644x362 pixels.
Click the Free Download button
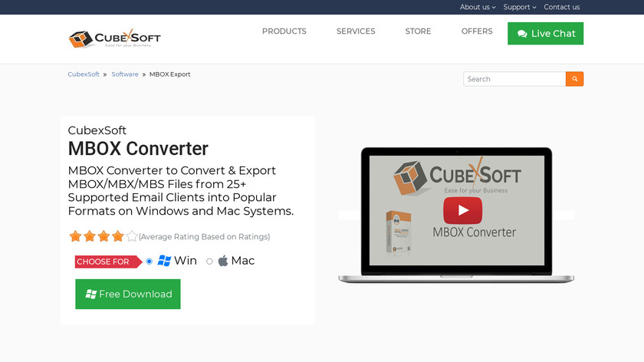click(x=128, y=294)
